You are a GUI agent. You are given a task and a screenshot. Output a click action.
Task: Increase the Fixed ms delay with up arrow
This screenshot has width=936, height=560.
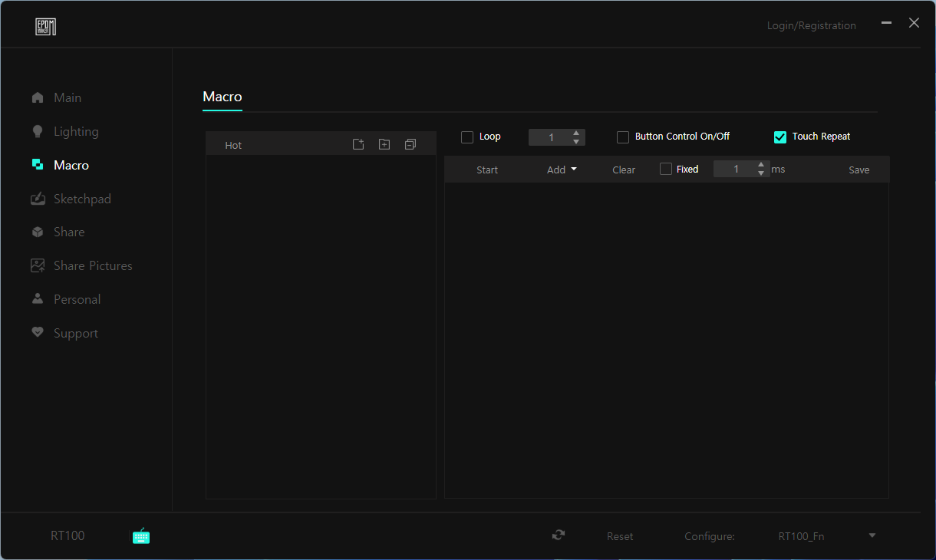point(761,165)
